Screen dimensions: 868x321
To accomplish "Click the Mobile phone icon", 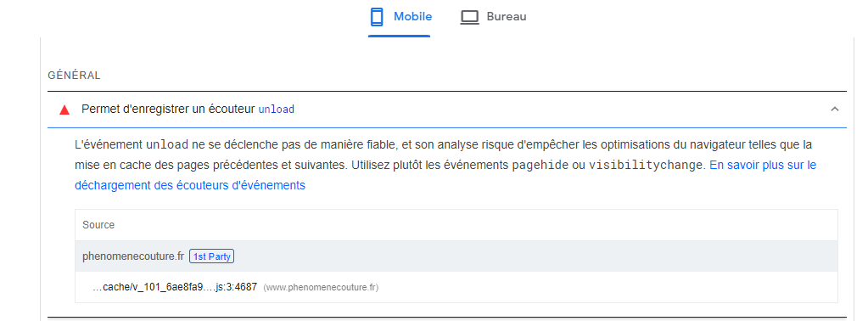I will [x=377, y=17].
